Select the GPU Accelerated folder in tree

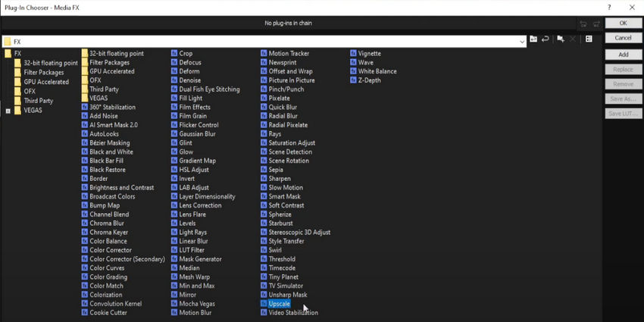pos(45,82)
